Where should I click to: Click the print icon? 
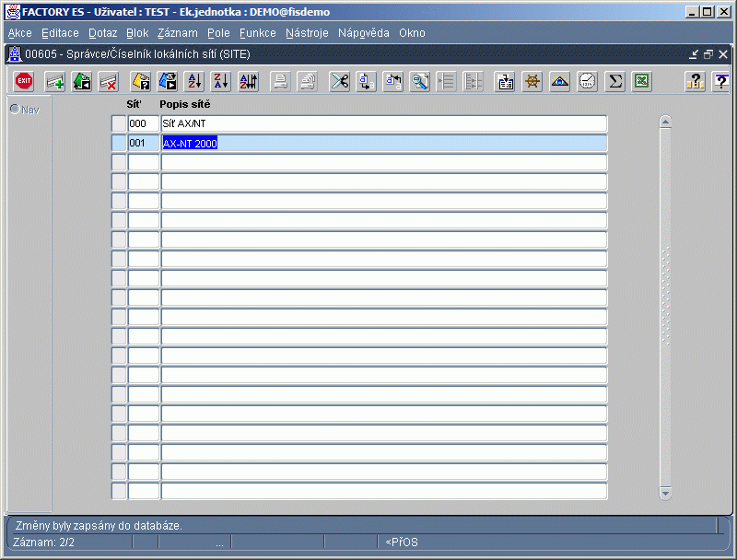[281, 82]
